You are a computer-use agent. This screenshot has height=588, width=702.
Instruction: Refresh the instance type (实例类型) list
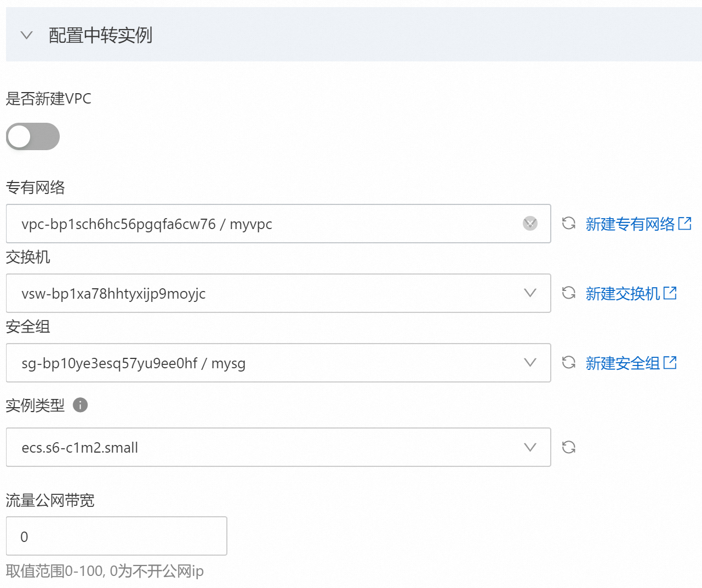[569, 447]
